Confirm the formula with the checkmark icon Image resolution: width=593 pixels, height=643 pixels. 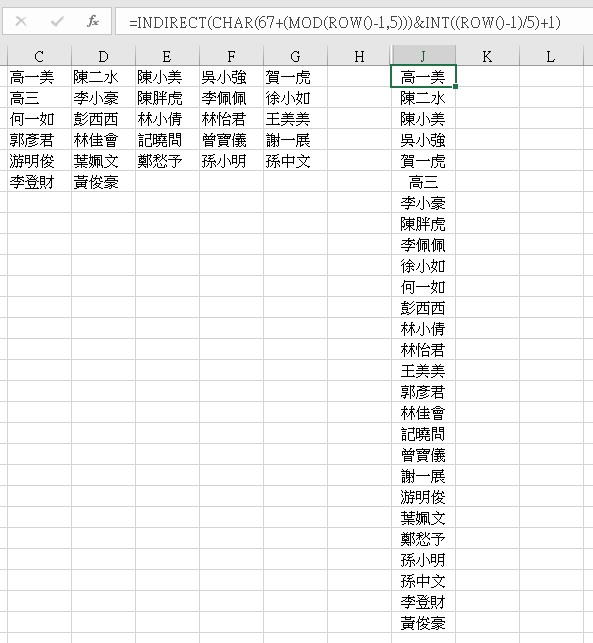pyautogui.click(x=57, y=21)
